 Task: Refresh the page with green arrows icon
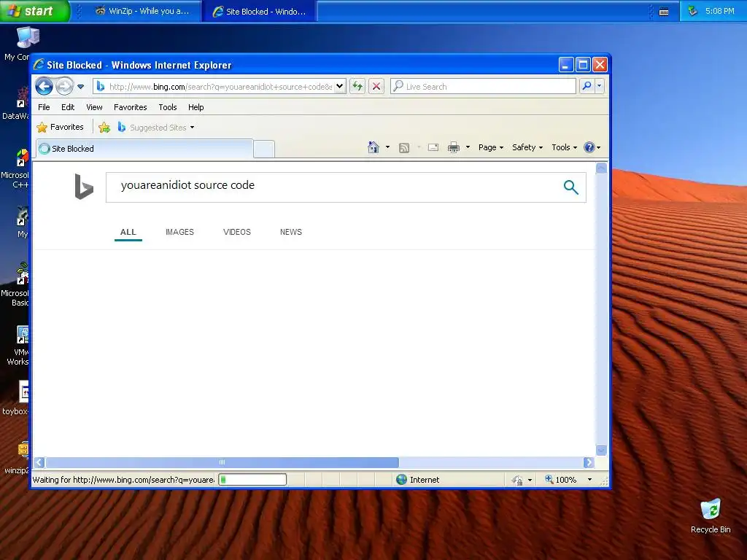point(357,86)
